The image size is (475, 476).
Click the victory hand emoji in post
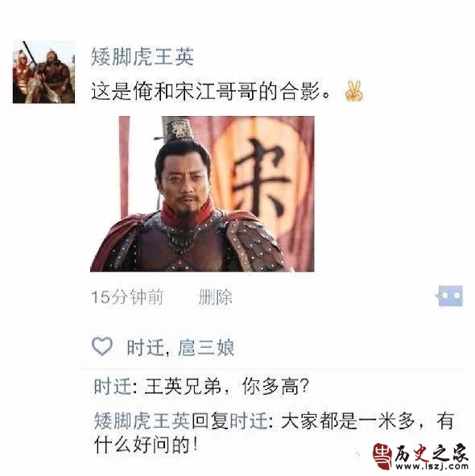coord(353,91)
